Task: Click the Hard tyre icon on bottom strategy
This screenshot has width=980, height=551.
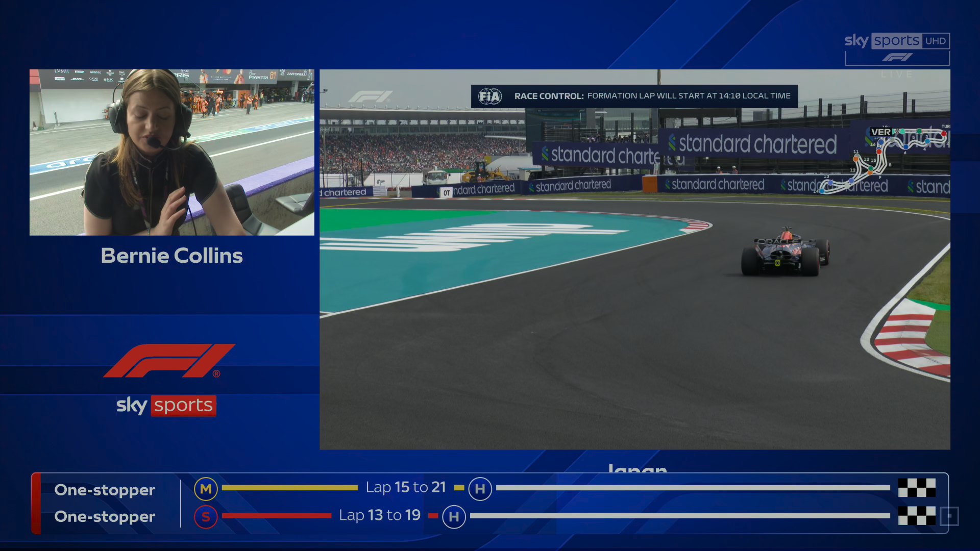Action: tap(454, 517)
